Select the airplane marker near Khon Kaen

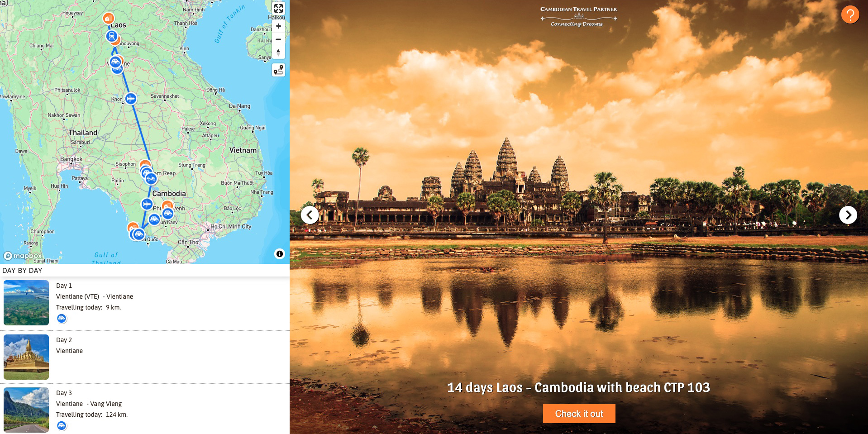tap(131, 98)
